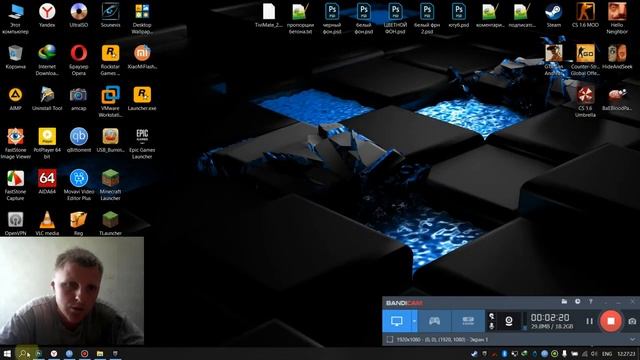Select the ЦВЕТНОЙ ФОН.psd file

click(395, 19)
